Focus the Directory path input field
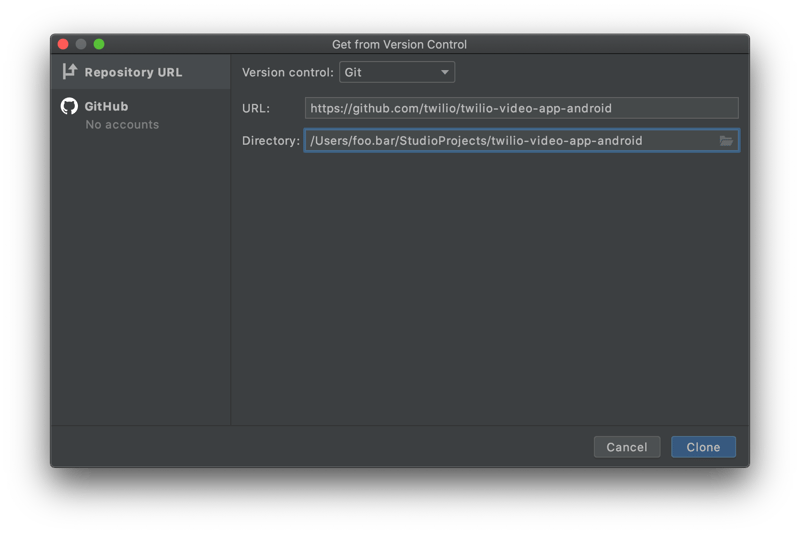The image size is (800, 534). (521, 141)
